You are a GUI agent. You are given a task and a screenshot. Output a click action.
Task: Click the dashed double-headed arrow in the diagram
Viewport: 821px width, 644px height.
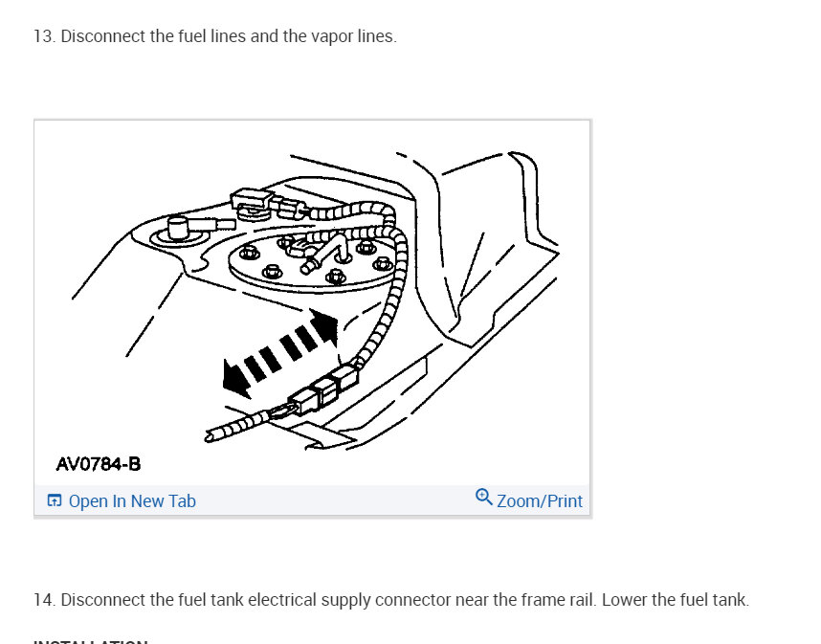pos(280,353)
